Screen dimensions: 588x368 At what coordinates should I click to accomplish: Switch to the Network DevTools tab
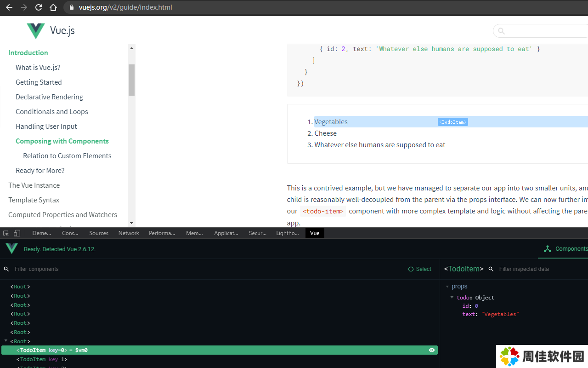click(x=129, y=233)
